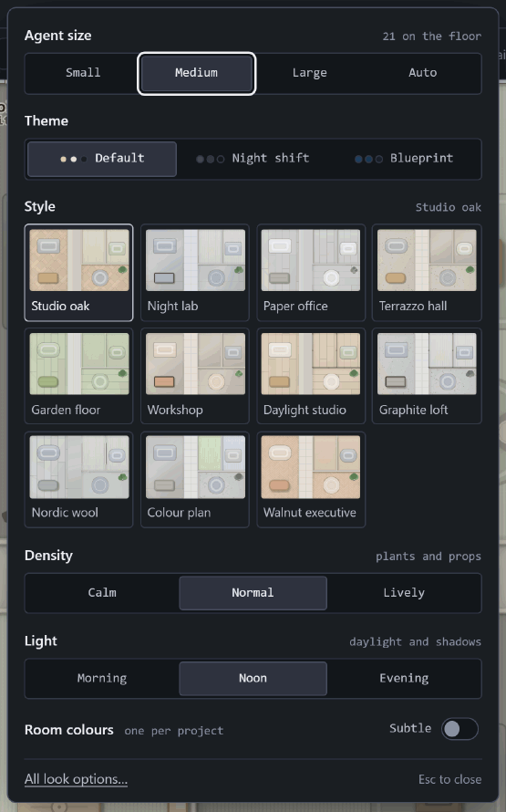Click the 'Room colours' heading

pyautogui.click(x=68, y=730)
